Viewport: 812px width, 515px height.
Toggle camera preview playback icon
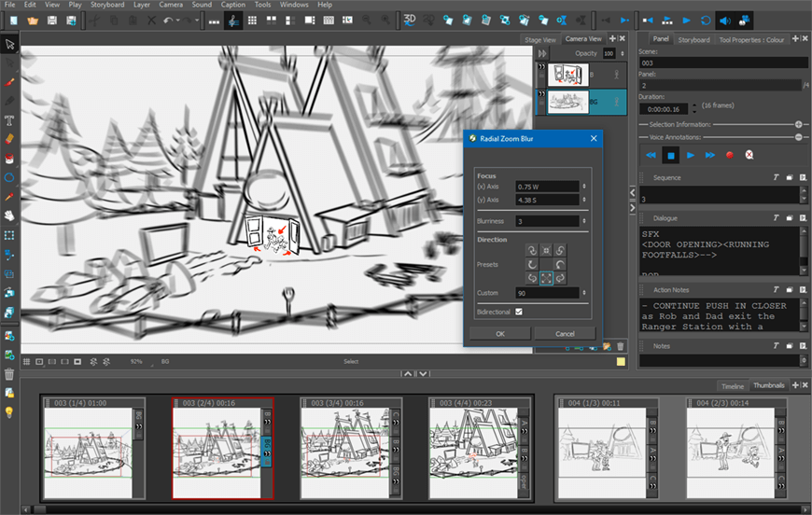coord(744,21)
